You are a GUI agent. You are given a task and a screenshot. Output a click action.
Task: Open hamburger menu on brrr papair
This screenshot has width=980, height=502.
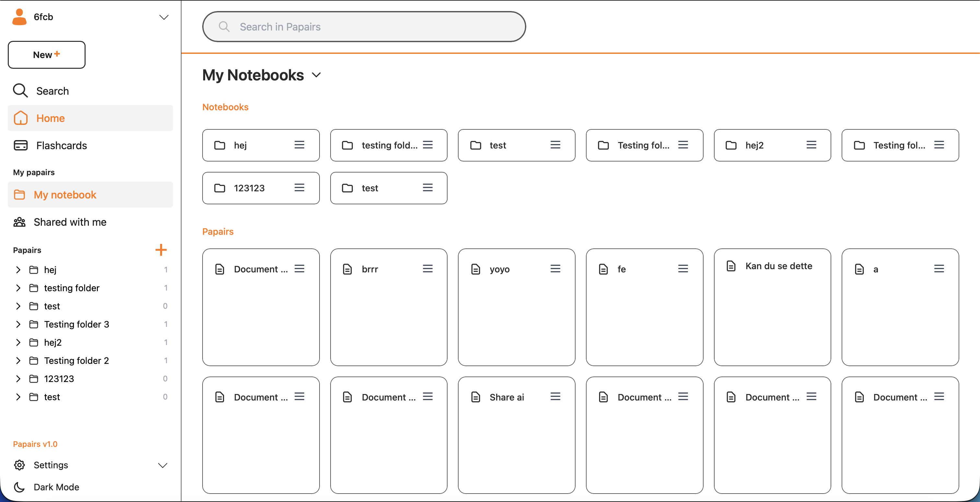[427, 269]
